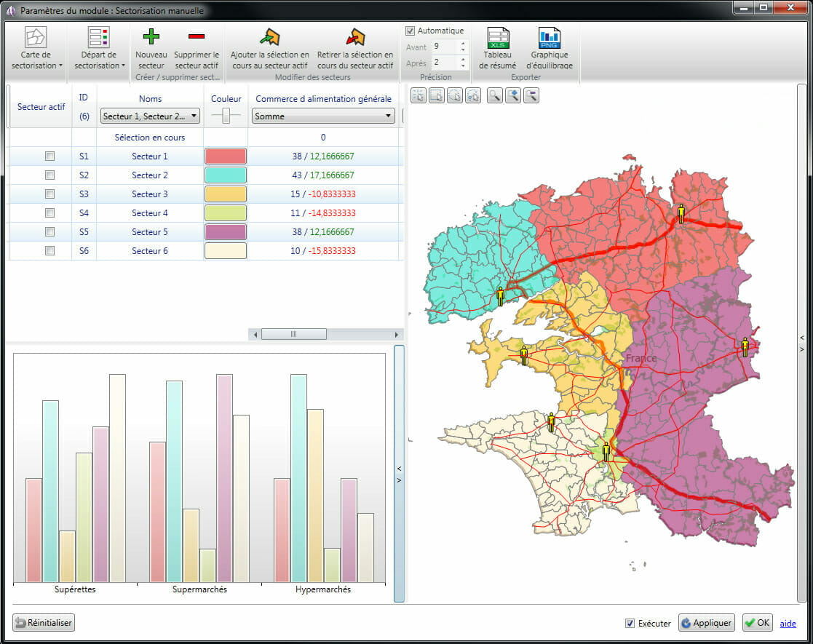Open the Carte de sectorisation dropdown
The width and height of the screenshot is (813, 644).
coord(36,48)
